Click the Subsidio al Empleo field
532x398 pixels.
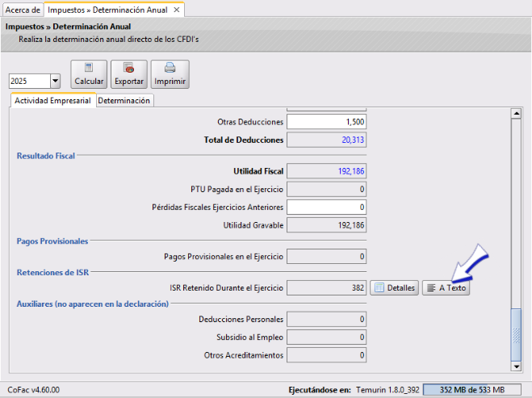click(326, 337)
